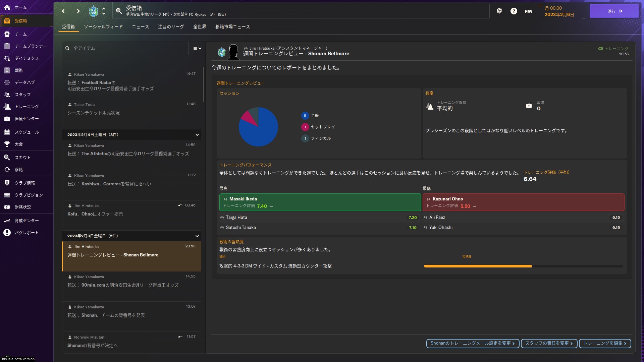Open the 医療センター (Medical Centre)
644x362 pixels.
click(x=25, y=119)
